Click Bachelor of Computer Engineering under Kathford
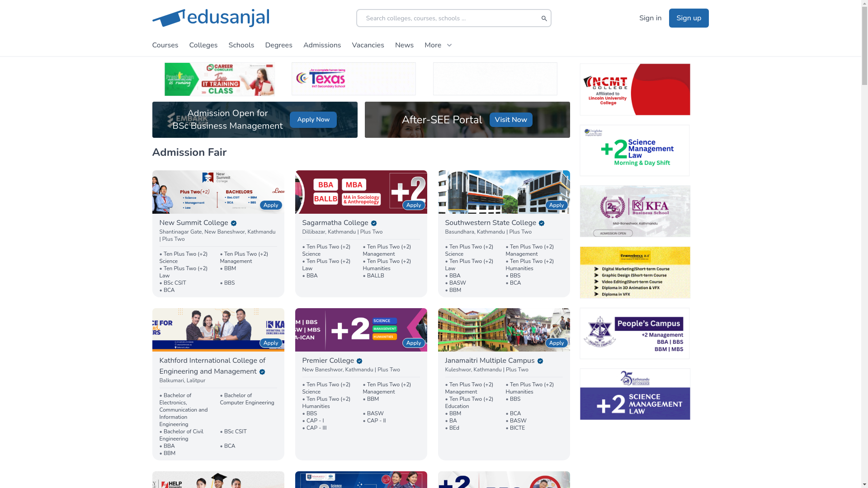This screenshot has width=868, height=488. pos(247,399)
